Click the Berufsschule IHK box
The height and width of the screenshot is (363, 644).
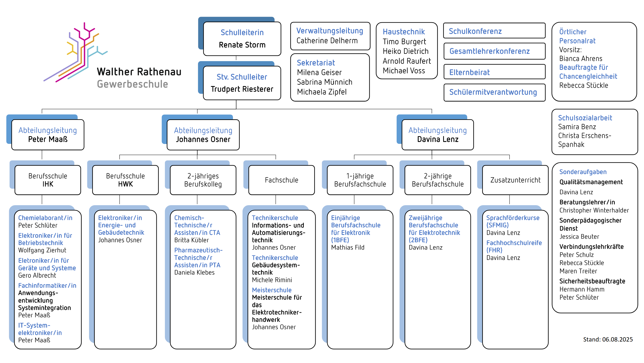[48, 180]
